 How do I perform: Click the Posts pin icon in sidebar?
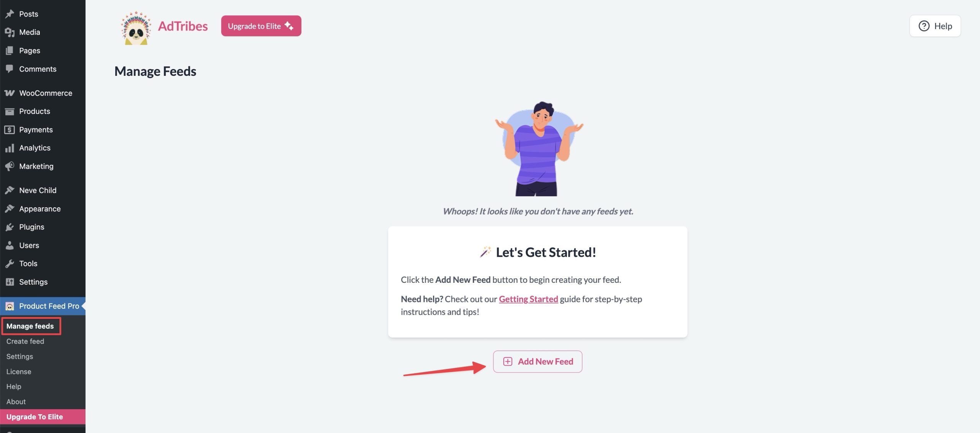[10, 14]
